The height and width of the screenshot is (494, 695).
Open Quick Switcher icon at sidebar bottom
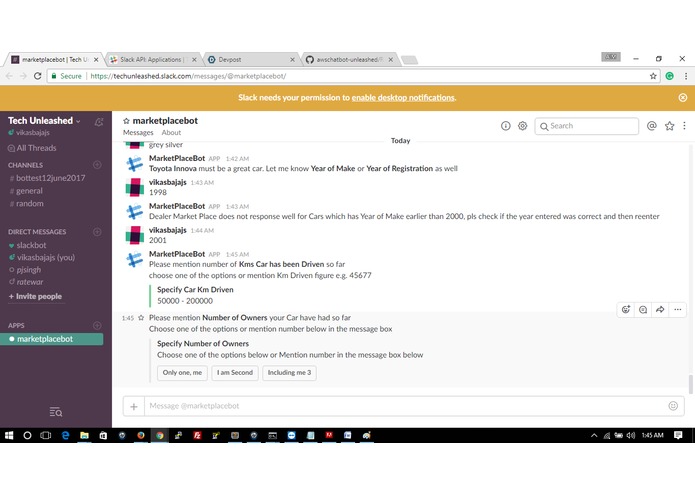(x=56, y=412)
